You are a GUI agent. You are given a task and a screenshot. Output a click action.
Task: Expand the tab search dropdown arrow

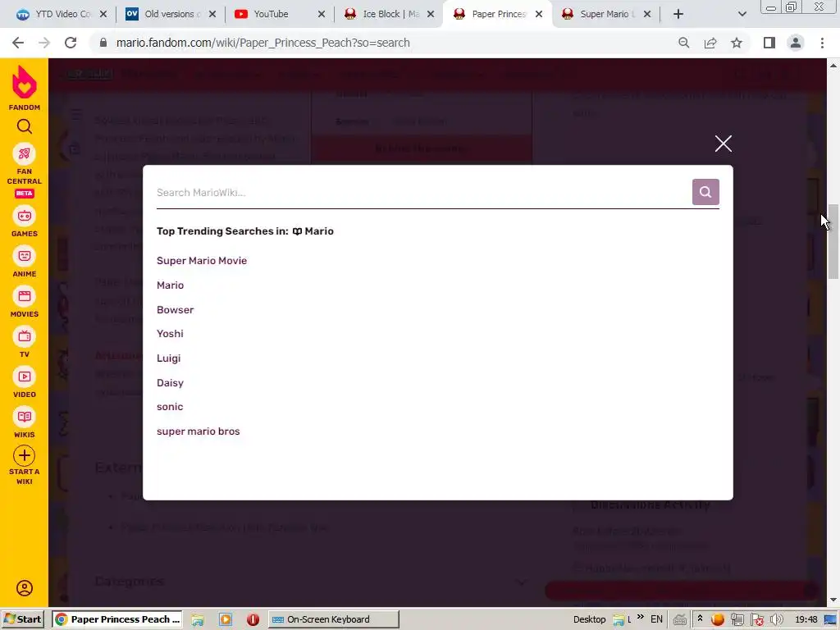coord(742,14)
